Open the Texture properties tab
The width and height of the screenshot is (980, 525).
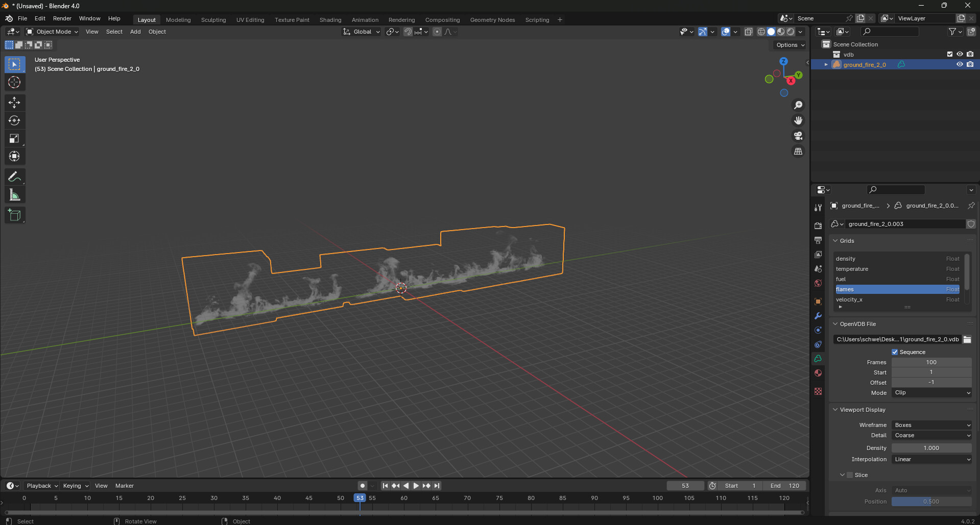coord(818,391)
